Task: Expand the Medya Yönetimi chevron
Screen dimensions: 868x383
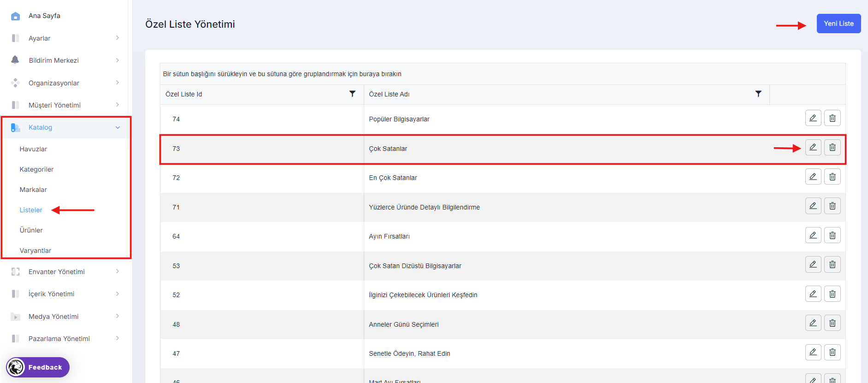Action: tap(118, 316)
